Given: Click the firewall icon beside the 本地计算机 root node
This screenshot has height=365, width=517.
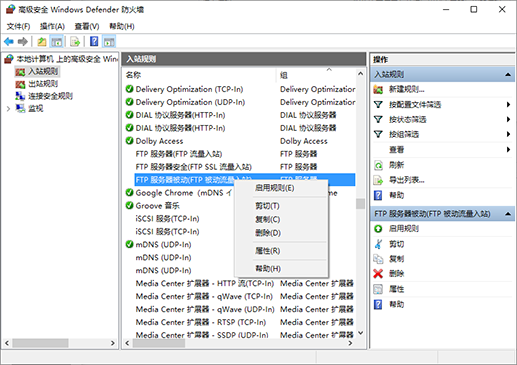Looking at the screenshot, I should [x=9, y=59].
